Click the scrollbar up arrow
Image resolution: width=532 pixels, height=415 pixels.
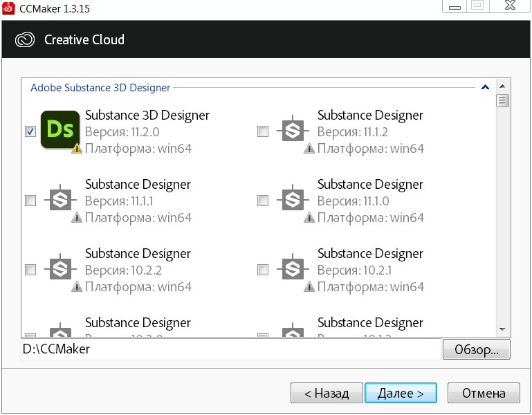[502, 86]
